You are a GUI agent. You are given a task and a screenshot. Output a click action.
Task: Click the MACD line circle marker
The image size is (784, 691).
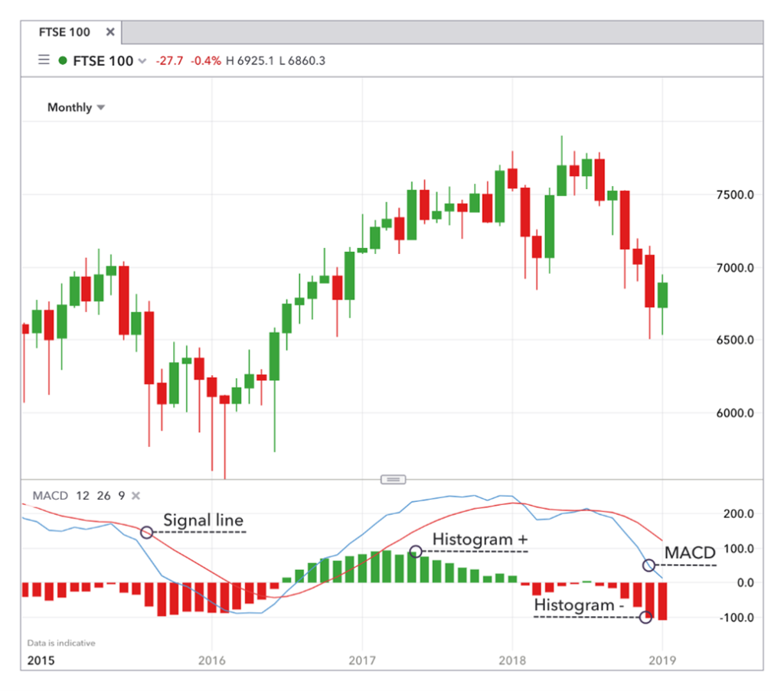click(649, 566)
